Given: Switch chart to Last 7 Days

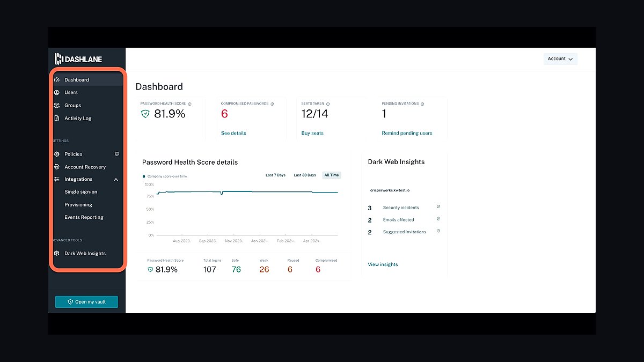Looking at the screenshot, I should pos(276,175).
